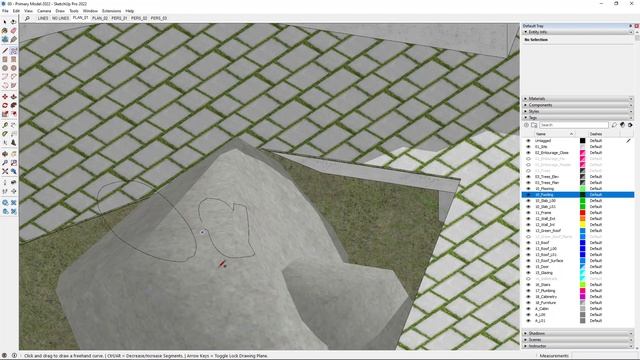Toggle Color by Tag icon
The height and width of the screenshot is (360, 640).
pyautogui.click(x=622, y=125)
